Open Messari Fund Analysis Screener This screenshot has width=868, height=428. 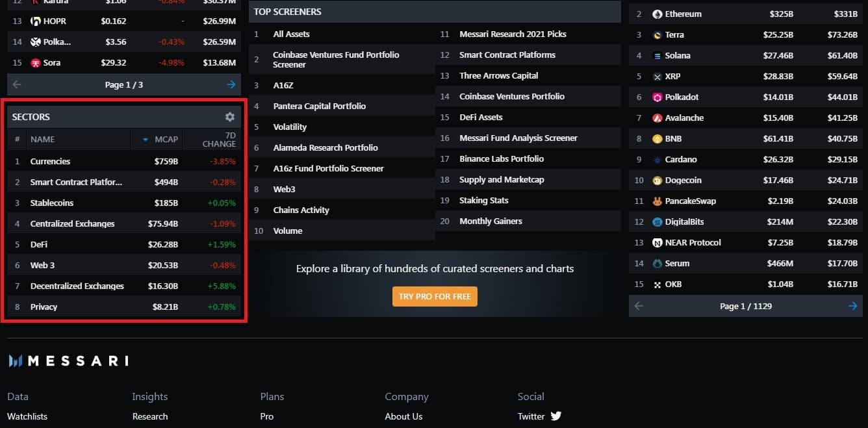pyautogui.click(x=518, y=138)
